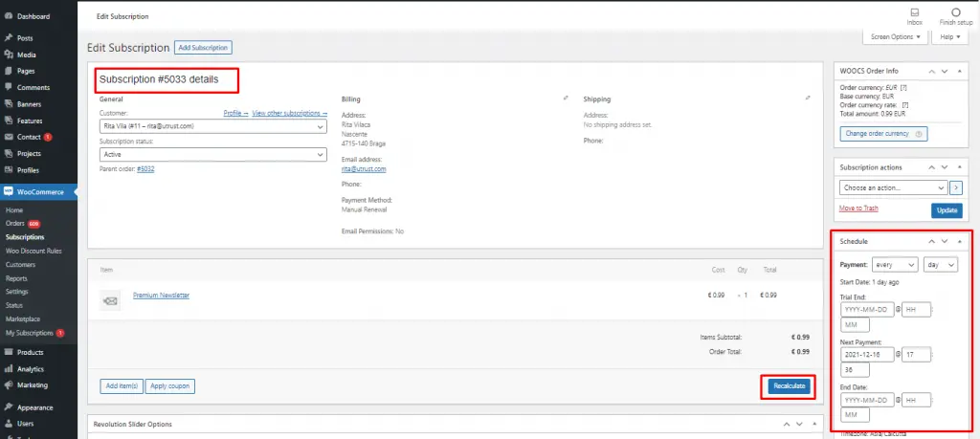Click the Next Payment hour field
Image resolution: width=980 pixels, height=439 pixels.
916,354
